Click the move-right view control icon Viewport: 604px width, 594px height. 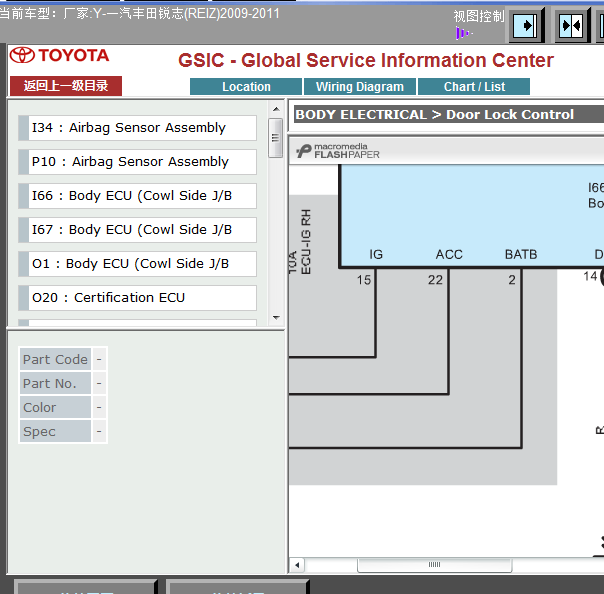[526, 26]
